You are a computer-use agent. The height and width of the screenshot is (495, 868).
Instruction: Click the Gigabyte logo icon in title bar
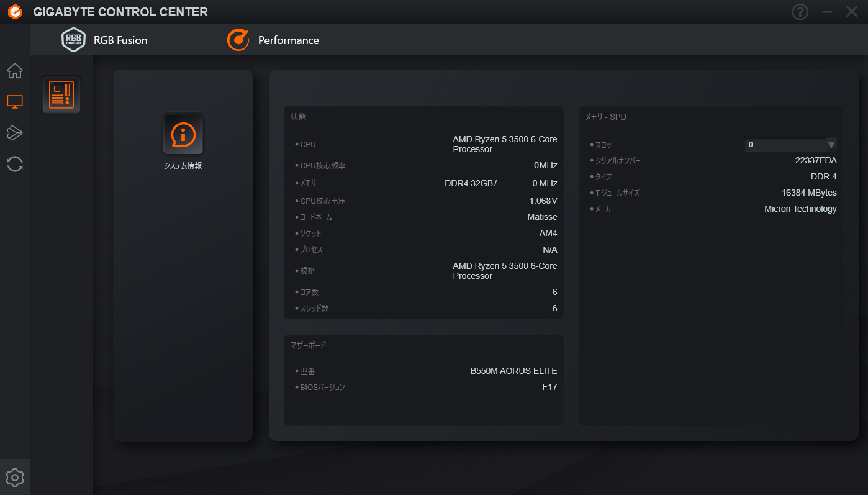pos(16,12)
